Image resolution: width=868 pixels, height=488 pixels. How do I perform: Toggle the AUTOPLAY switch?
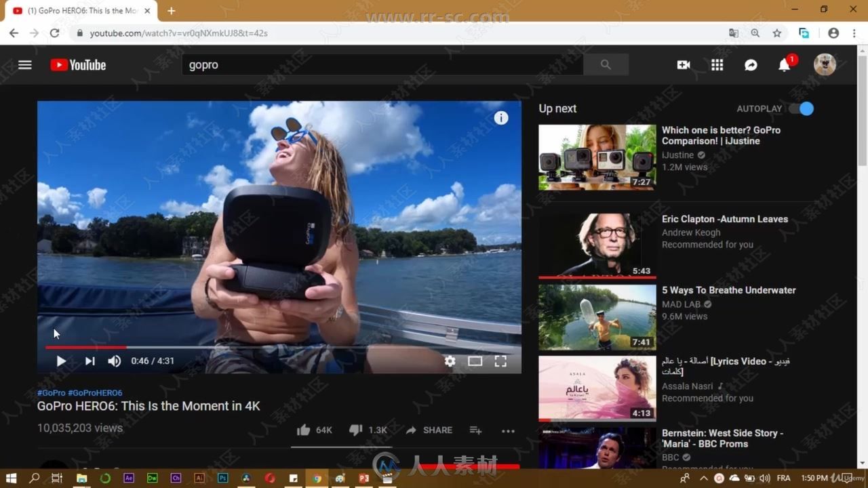click(802, 108)
